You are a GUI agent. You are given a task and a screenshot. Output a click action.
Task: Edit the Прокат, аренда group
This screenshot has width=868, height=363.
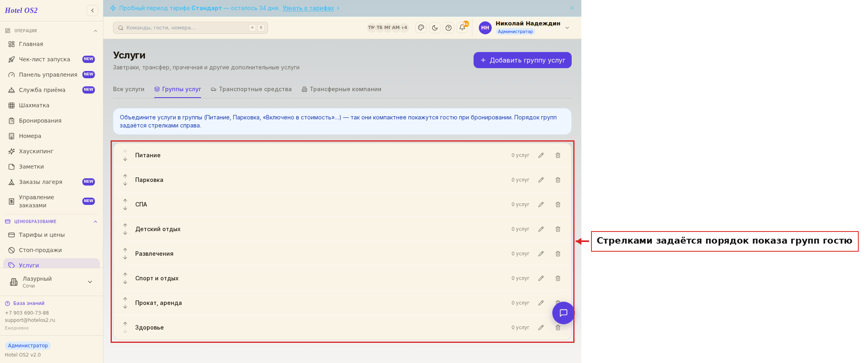point(541,303)
